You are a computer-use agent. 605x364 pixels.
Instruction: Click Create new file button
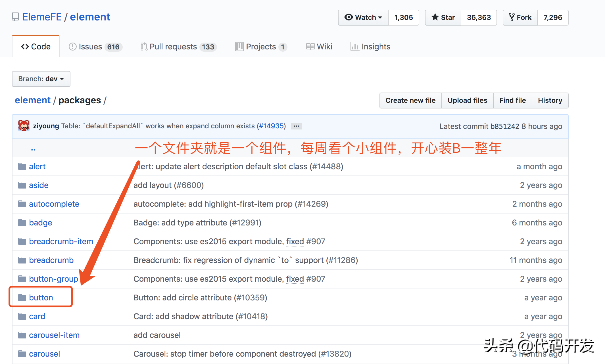[x=410, y=101]
